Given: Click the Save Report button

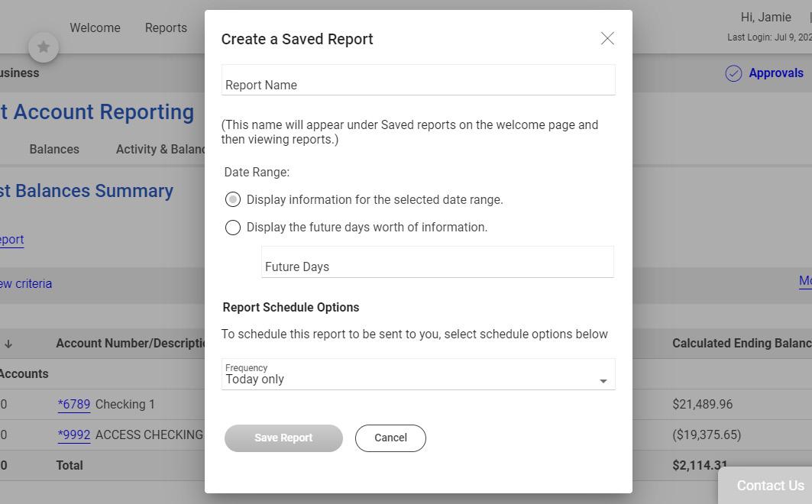Looking at the screenshot, I should pyautogui.click(x=283, y=438).
